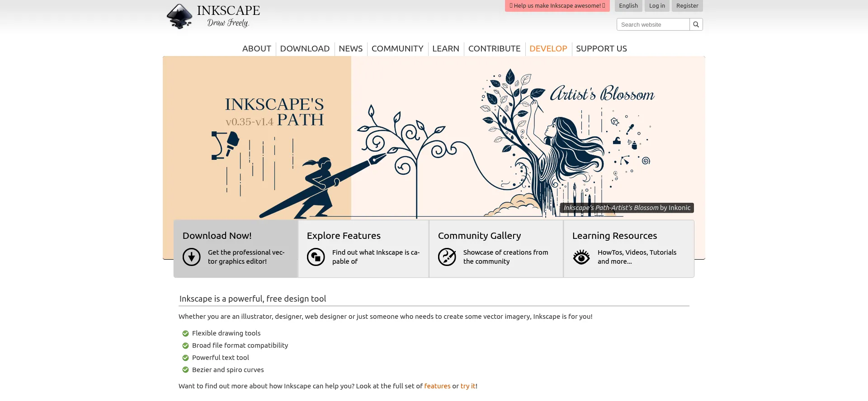Go to the NEWS section

tap(351, 48)
